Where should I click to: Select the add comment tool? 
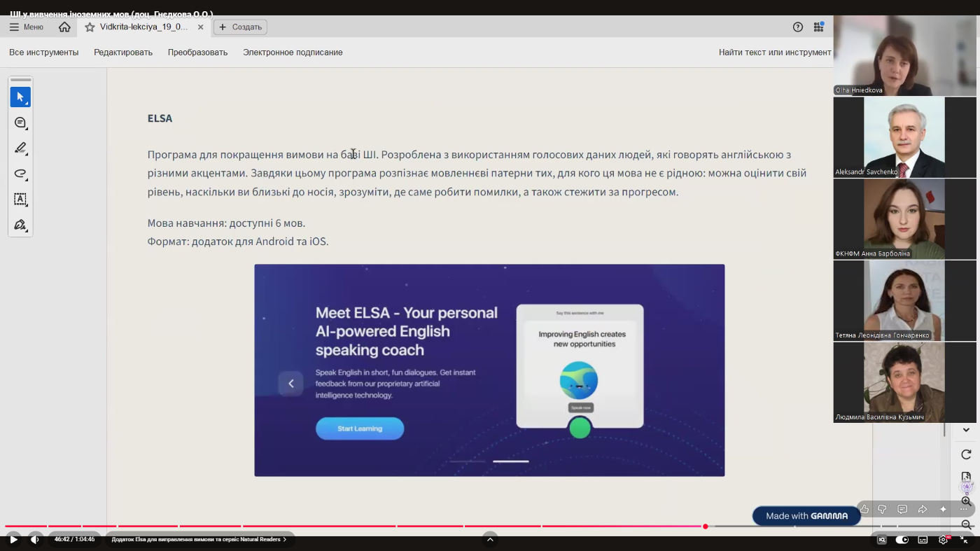20,123
